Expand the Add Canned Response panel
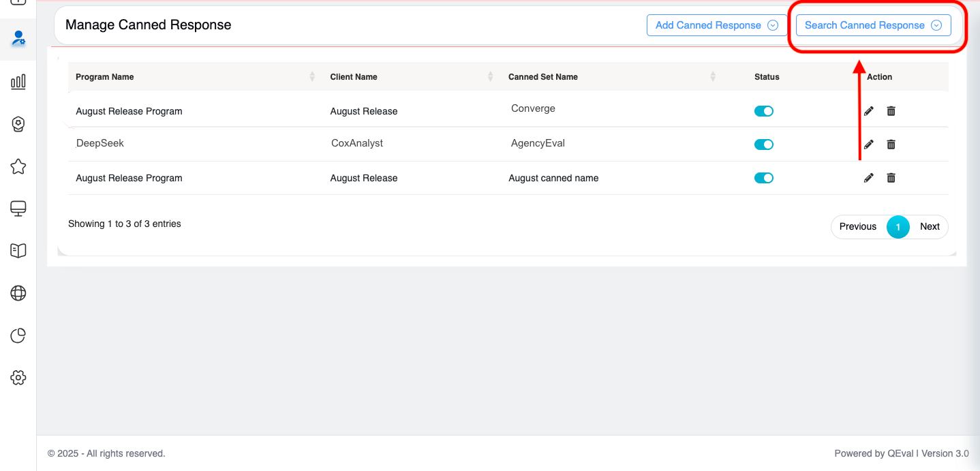 pyautogui.click(x=716, y=25)
